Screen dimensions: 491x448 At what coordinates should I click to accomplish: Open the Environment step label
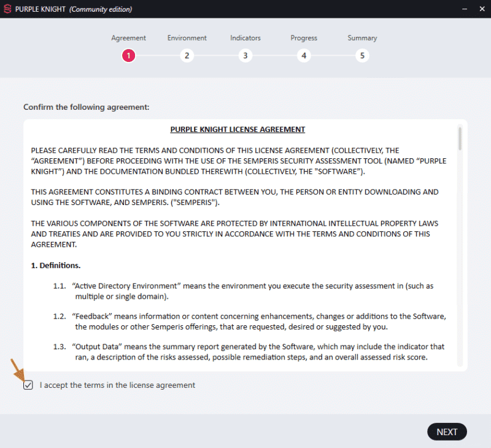tap(187, 38)
